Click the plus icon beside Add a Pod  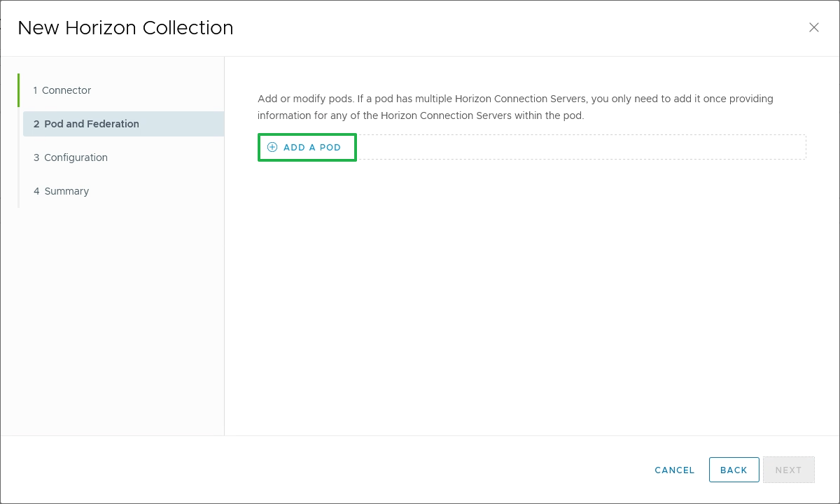(272, 148)
